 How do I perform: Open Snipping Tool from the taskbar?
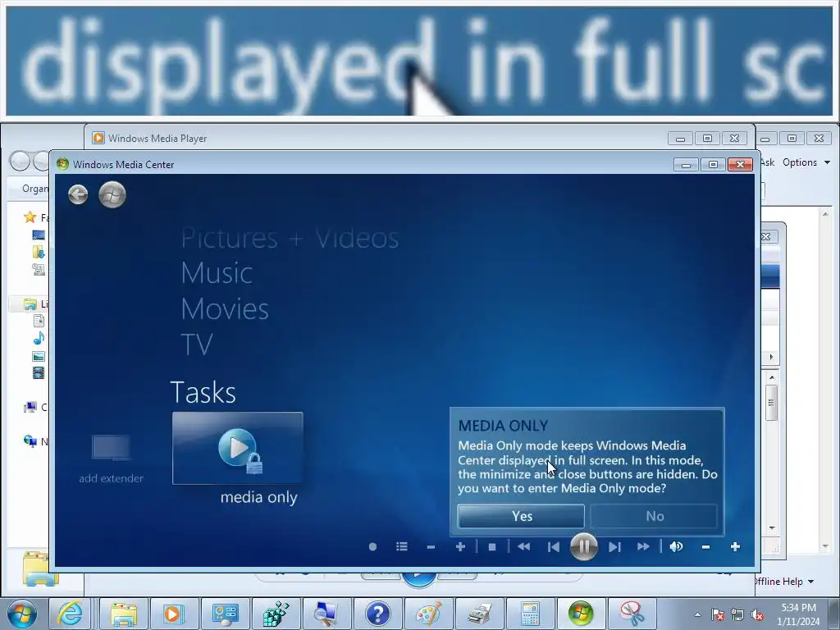(x=632, y=614)
